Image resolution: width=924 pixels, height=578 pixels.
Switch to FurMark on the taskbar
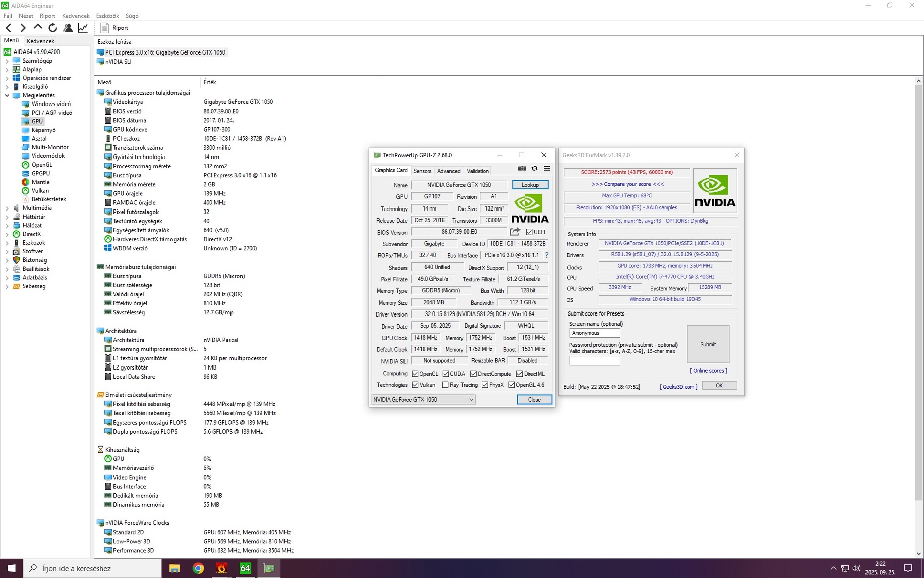221,568
